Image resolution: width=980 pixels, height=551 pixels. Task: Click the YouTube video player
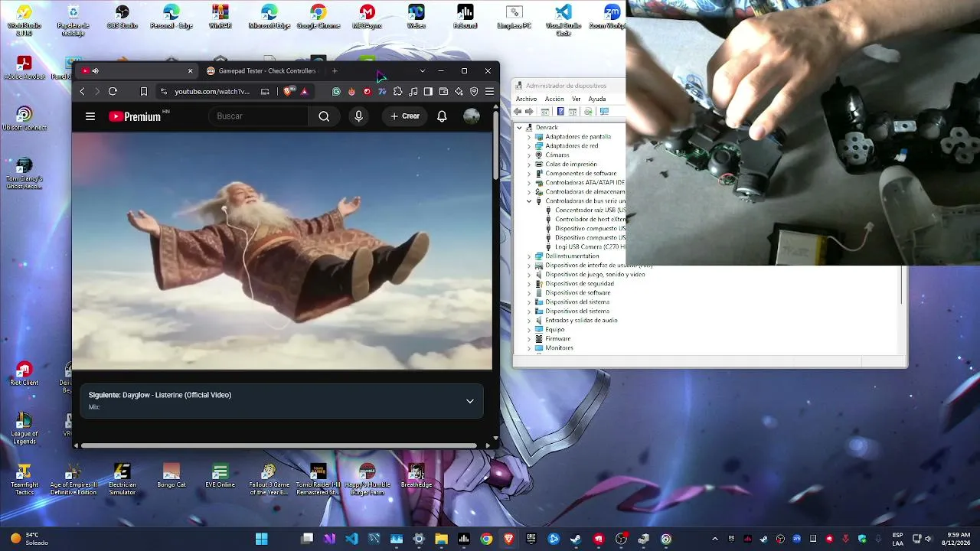click(282, 251)
